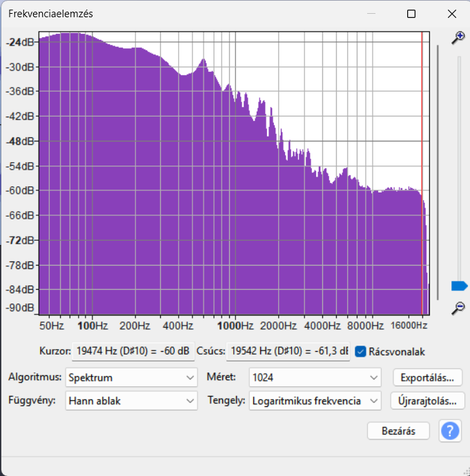
Task: Click the 1000Hz label on frequency axis
Action: 235,326
